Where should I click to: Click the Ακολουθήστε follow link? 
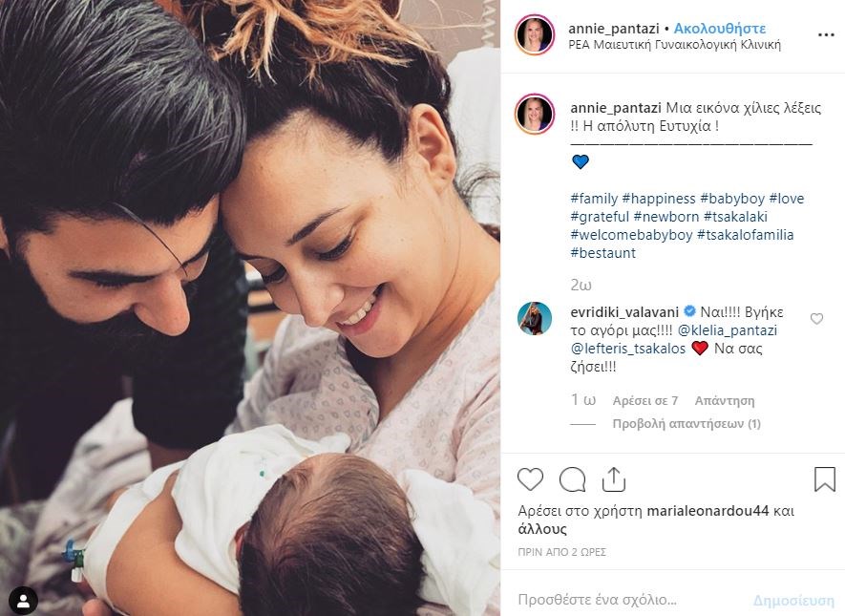tap(719, 28)
